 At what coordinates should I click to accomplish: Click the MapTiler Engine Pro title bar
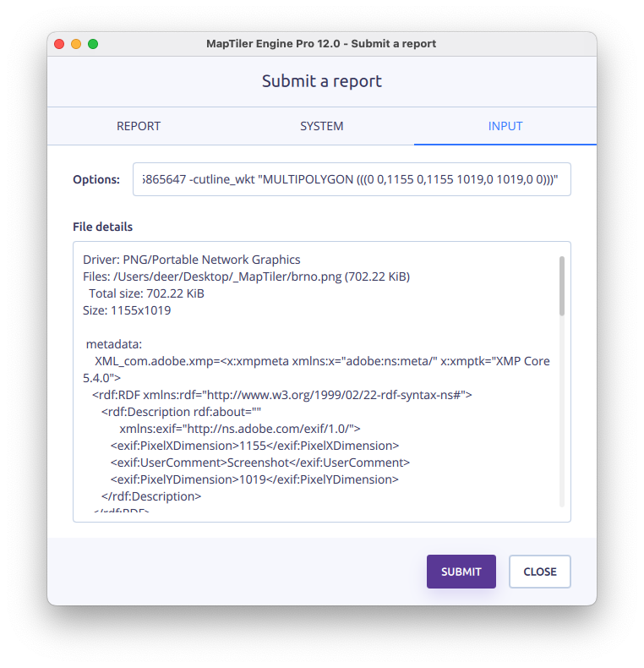(x=321, y=44)
